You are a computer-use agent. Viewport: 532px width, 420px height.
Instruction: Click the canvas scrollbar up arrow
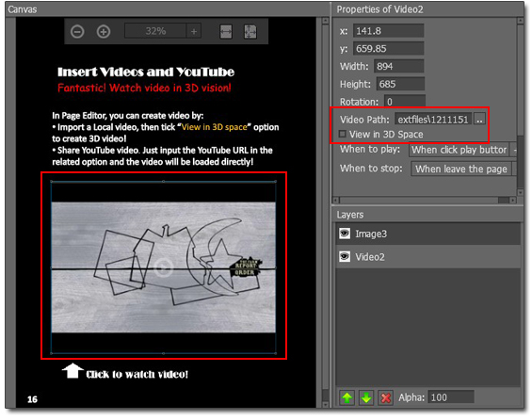coord(325,21)
